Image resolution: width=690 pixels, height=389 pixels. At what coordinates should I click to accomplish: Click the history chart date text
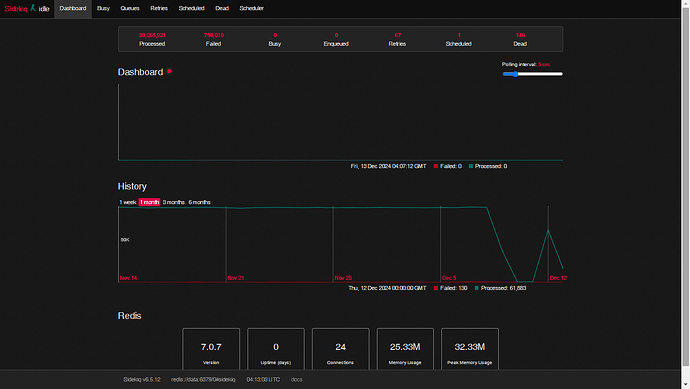coord(387,288)
